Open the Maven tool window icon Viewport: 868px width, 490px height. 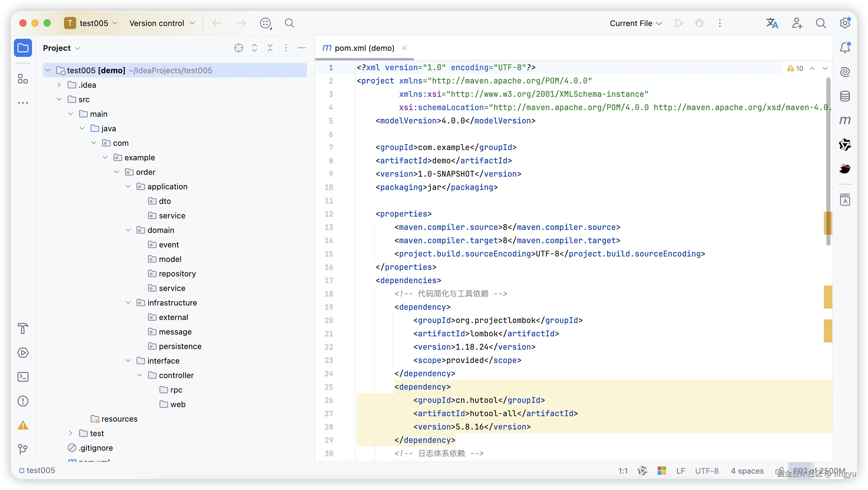(x=845, y=120)
